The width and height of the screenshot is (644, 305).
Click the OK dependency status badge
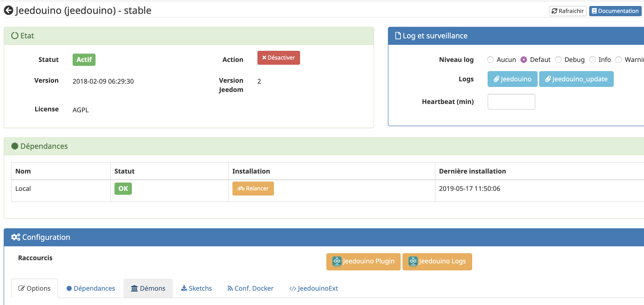(x=123, y=188)
